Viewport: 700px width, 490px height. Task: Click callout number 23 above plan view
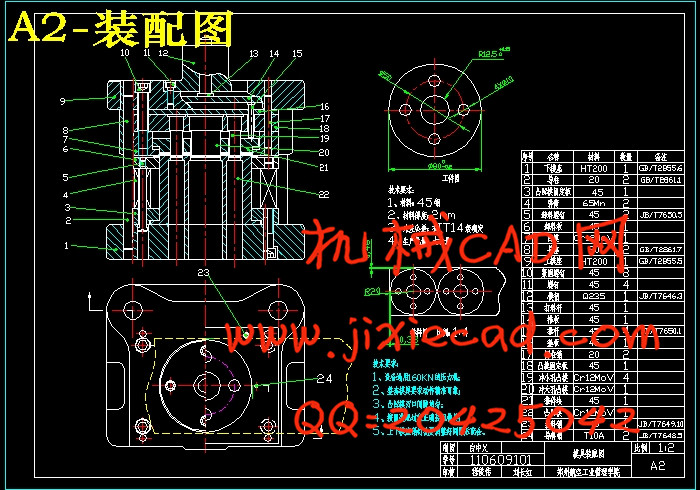click(x=204, y=272)
